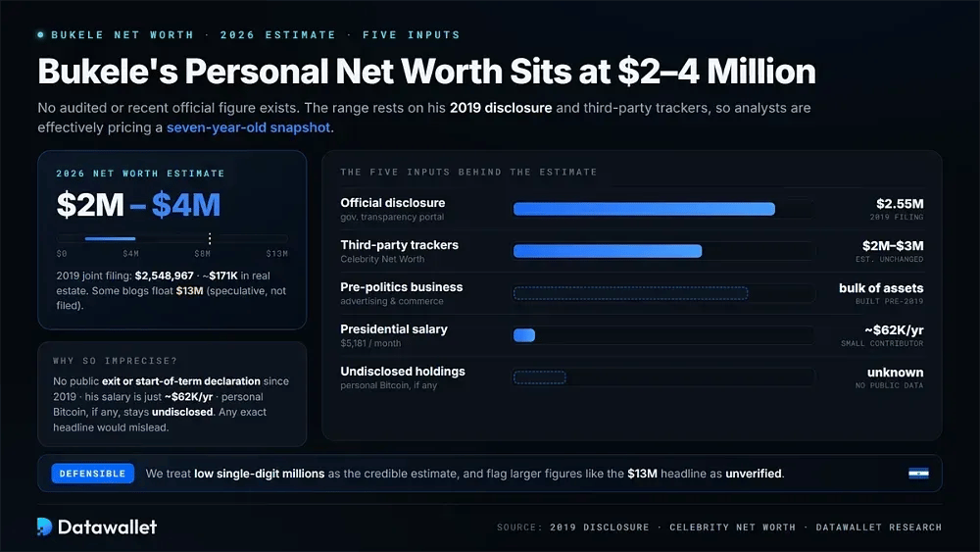Click the $2M–$4M estimate figure
Viewport: 980px width, 552px height.
(x=138, y=204)
